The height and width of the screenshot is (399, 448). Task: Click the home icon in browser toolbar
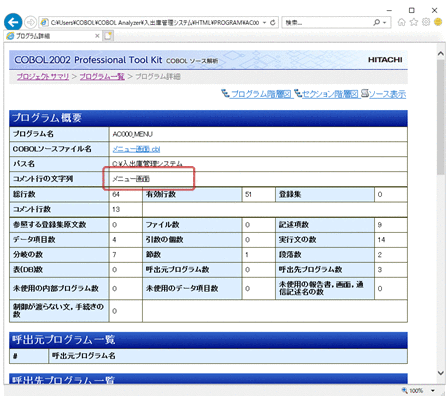point(402,22)
